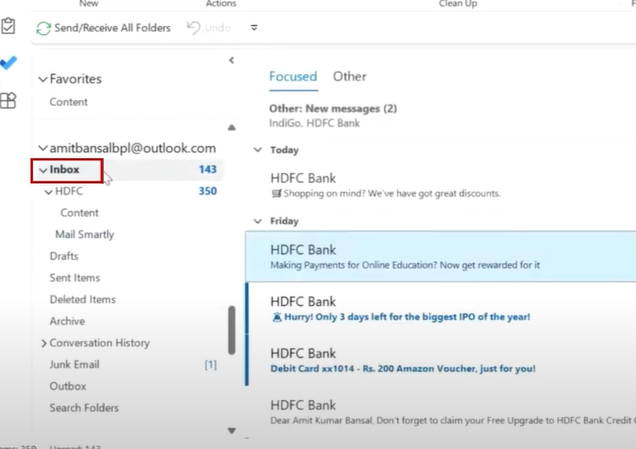Click Inbox unread count 143
This screenshot has width=636, height=449.
tap(208, 169)
